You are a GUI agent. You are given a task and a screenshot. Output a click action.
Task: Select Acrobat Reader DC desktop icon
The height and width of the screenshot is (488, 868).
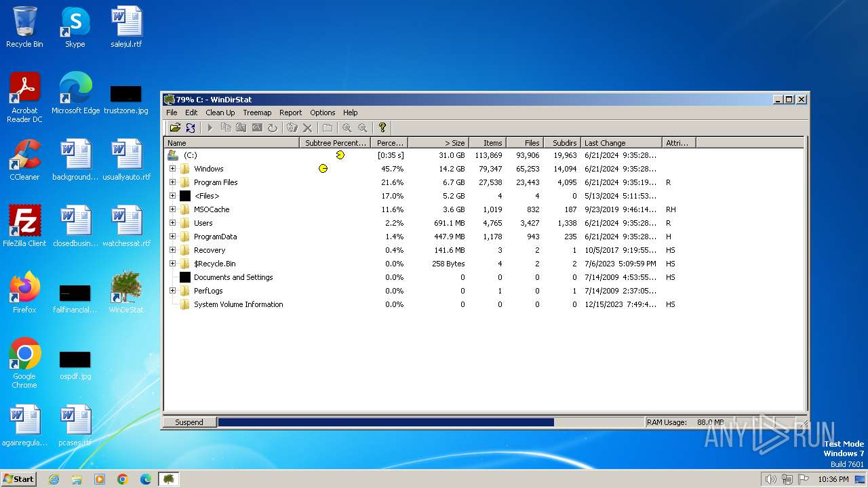click(24, 98)
